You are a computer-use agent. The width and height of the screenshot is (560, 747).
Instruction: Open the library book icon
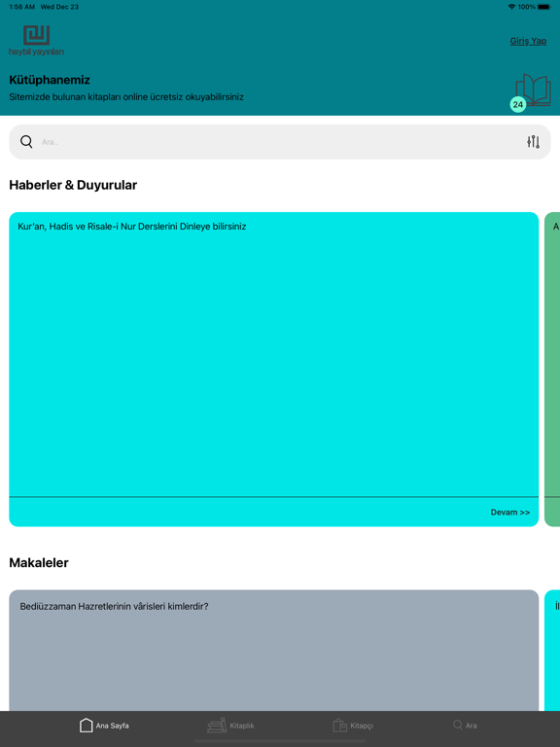(x=534, y=90)
